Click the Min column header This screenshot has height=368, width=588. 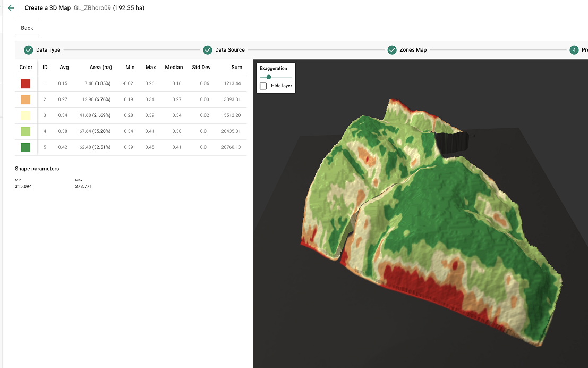point(130,67)
